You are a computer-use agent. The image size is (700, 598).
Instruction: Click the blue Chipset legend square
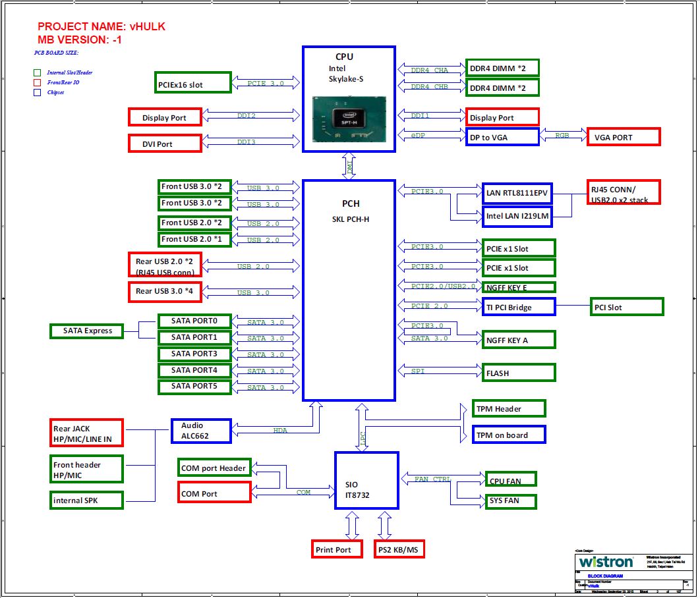pyautogui.click(x=37, y=92)
